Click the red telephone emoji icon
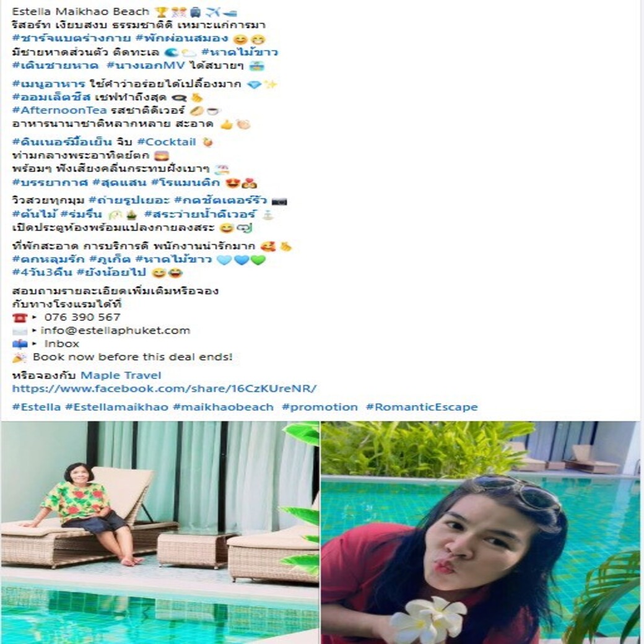Viewport: 644px width, 644px height. (x=20, y=318)
